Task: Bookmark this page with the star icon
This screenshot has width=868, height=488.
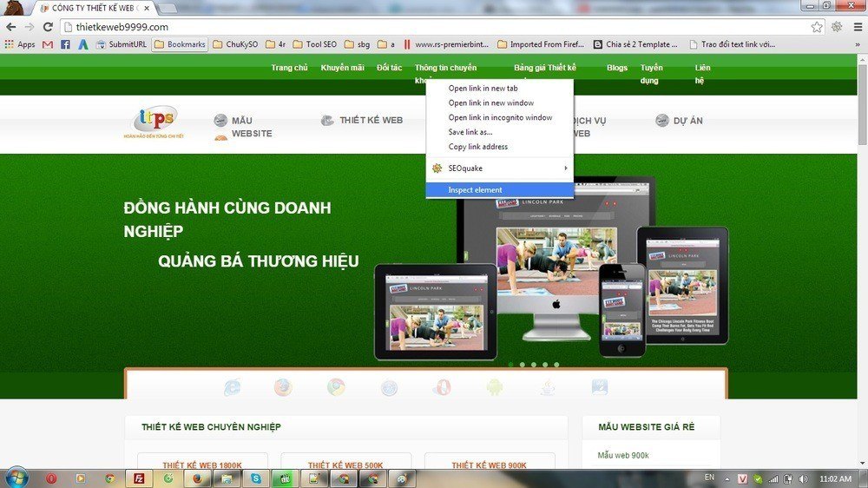Action: click(817, 27)
